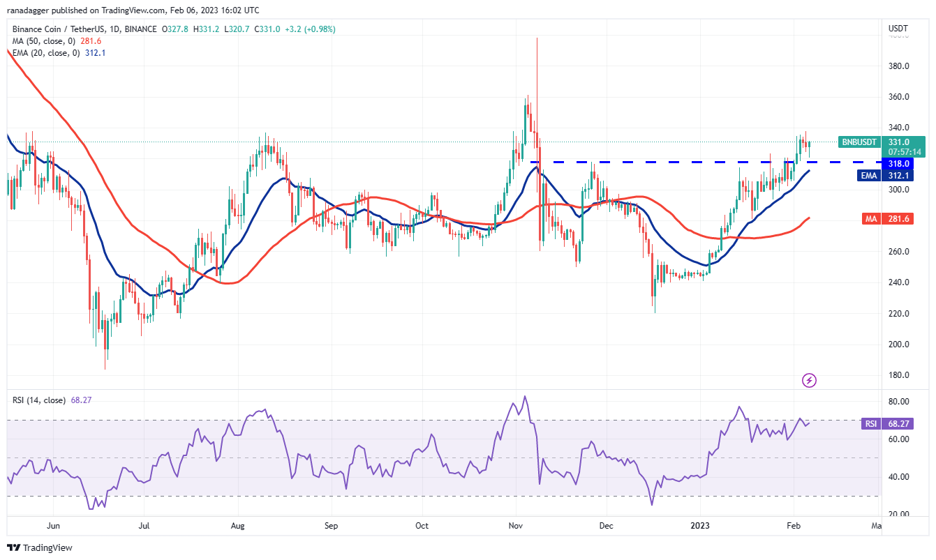Click the 2023 label on time axis
The height and width of the screenshot is (560, 936).
[x=700, y=524]
